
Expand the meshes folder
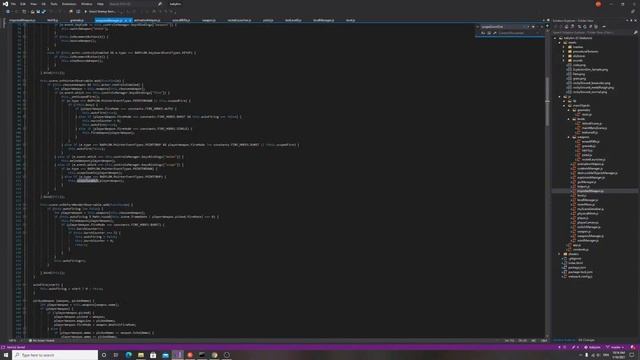coord(565,47)
